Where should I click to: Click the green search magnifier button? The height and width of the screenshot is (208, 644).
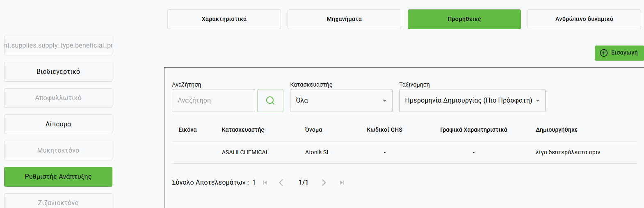(x=270, y=101)
